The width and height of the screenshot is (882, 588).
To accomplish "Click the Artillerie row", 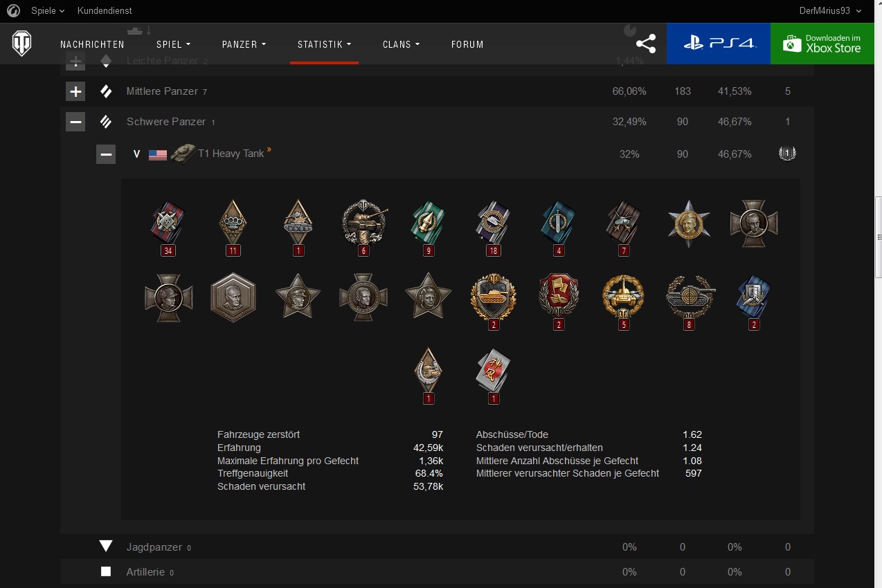I will [x=437, y=572].
